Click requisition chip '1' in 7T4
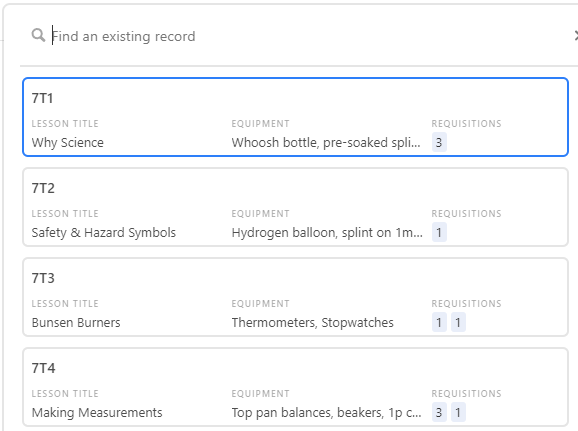 click(x=458, y=412)
